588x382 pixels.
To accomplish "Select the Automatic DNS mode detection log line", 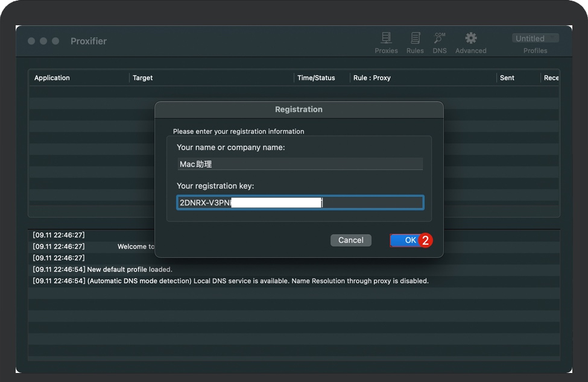I will [294, 281].
